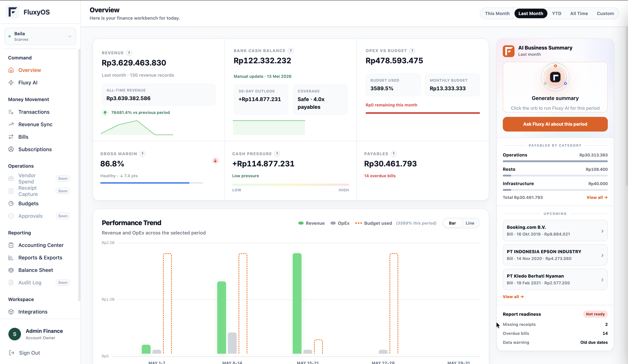Click the Subscriptions circle icon

tap(11, 149)
